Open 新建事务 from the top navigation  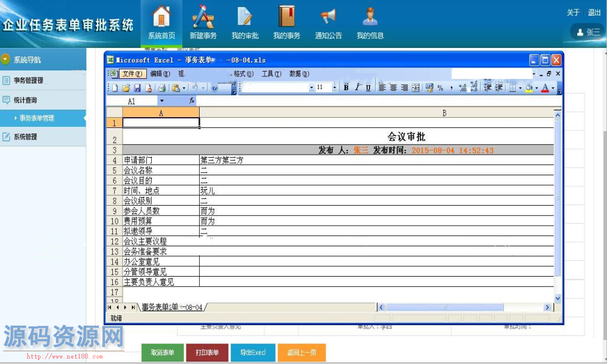click(203, 16)
